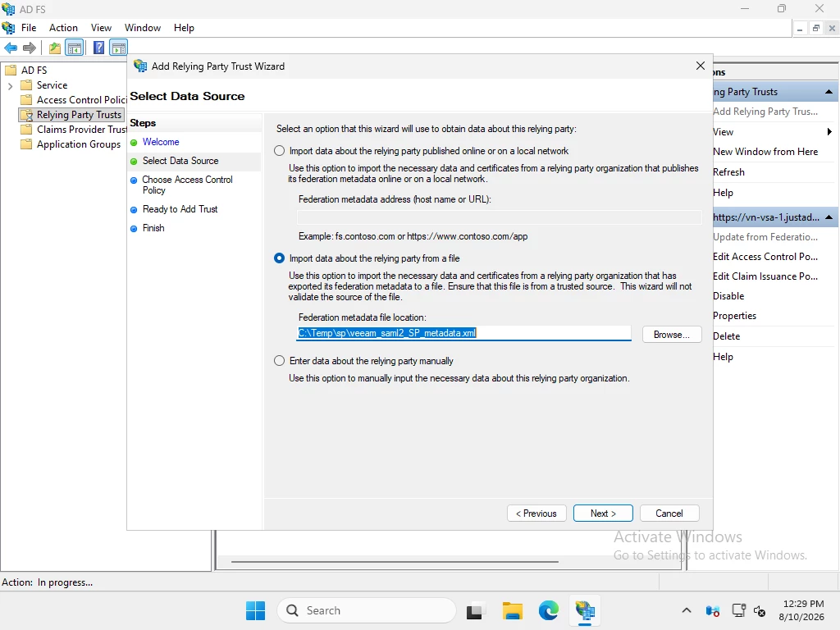Select the 'Select Data Source' step
Image resolution: width=840 pixels, height=630 pixels.
[180, 161]
